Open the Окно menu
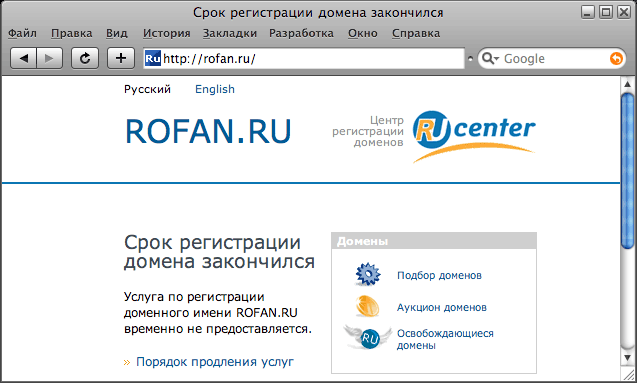This screenshot has width=637, height=383. (363, 33)
